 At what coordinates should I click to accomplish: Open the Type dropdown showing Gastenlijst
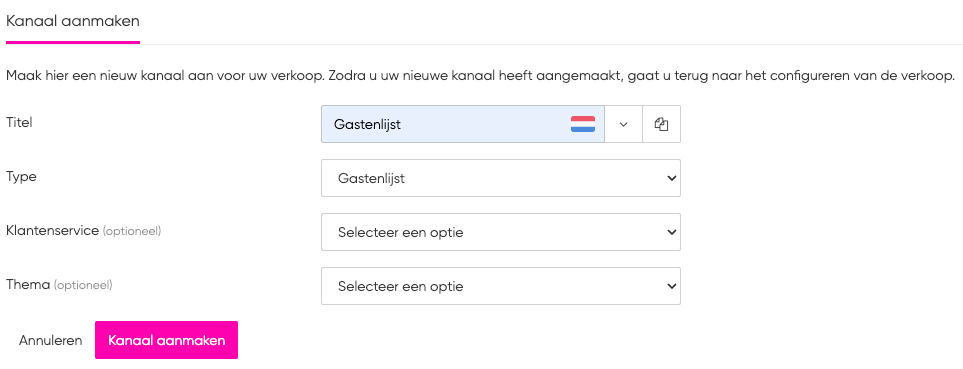click(501, 178)
